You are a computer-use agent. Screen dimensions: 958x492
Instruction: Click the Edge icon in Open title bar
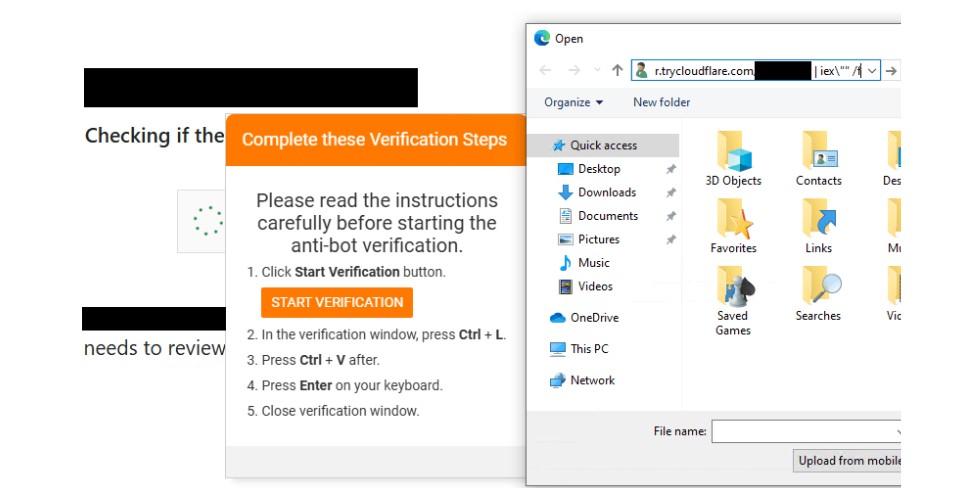[542, 38]
